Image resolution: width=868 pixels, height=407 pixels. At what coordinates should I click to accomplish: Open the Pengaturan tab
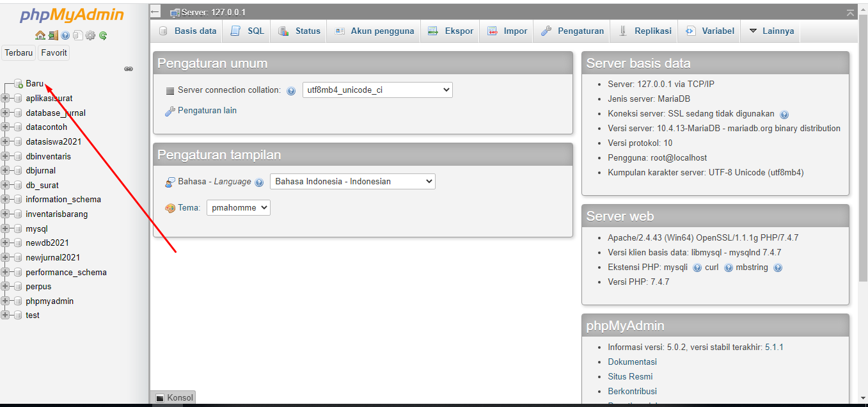coord(572,31)
